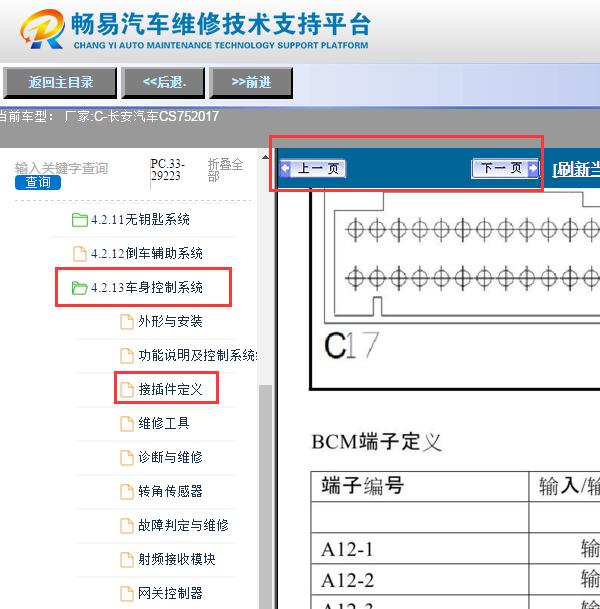Open the 诊断与维修 page
The height and width of the screenshot is (609, 600).
170,458
